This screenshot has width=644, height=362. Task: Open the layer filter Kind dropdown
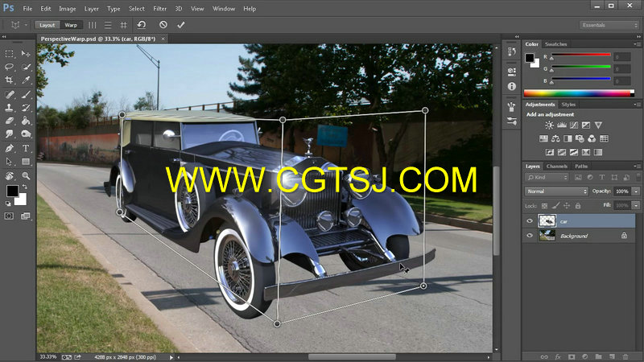coord(547,177)
